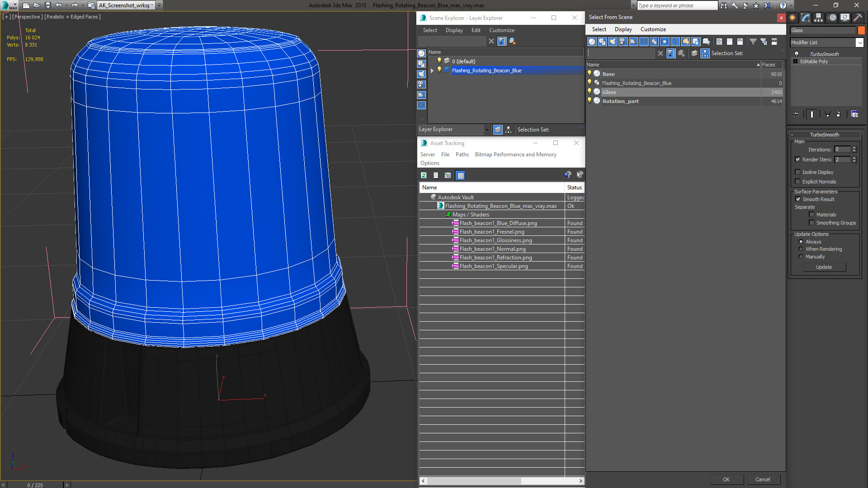The width and height of the screenshot is (868, 488).
Task: Toggle display cameras filter icon
Action: click(623, 42)
